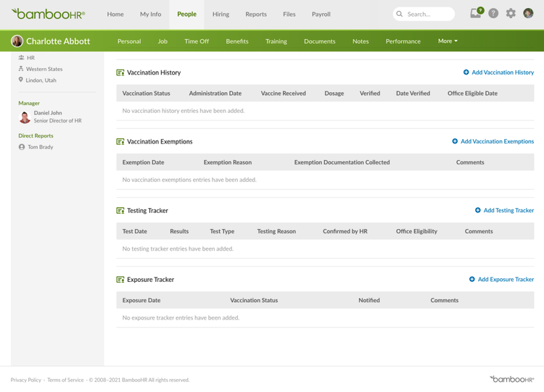This screenshot has height=392, width=544.
Task: Click the BambooHR footer logo
Action: [512, 379]
